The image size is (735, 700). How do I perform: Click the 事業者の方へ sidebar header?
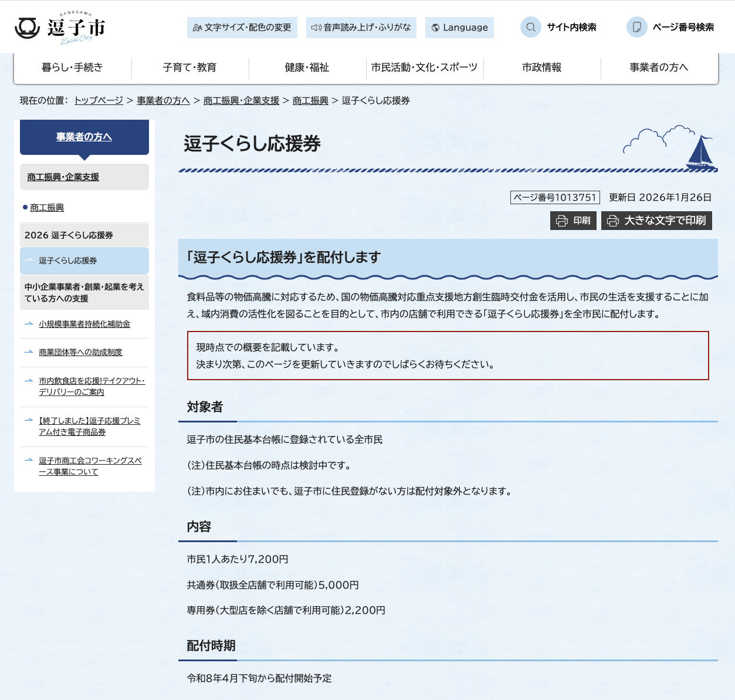tap(84, 137)
